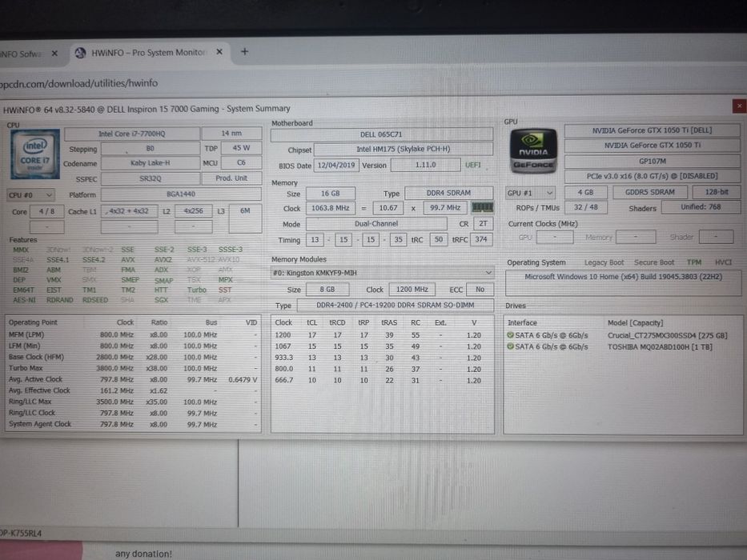Click the 4 GB GPU memory field
The height and width of the screenshot is (560, 747).
pyautogui.click(x=585, y=192)
